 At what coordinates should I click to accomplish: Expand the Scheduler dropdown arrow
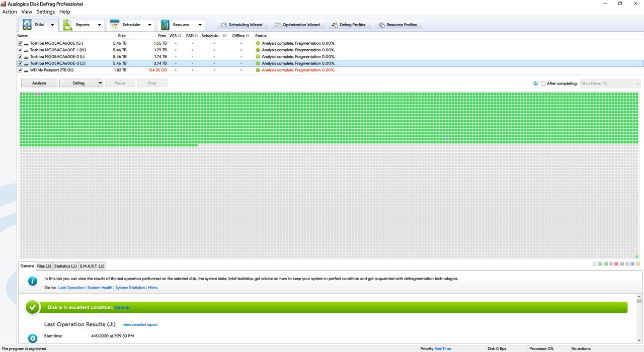pos(149,25)
